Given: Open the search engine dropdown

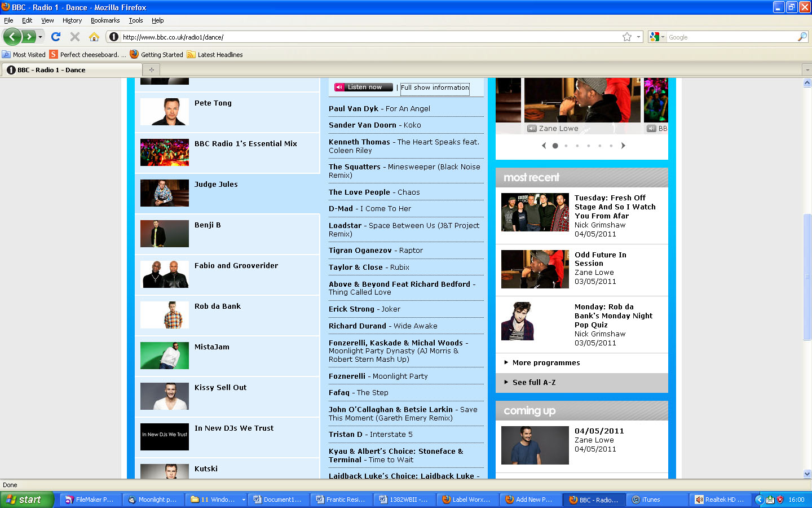Looking at the screenshot, I should tap(657, 37).
